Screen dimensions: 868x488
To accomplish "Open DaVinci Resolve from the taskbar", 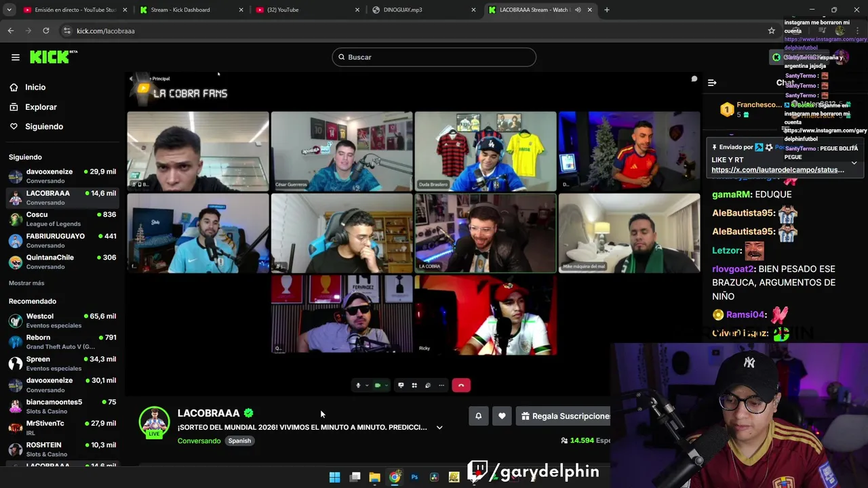I will [x=434, y=477].
